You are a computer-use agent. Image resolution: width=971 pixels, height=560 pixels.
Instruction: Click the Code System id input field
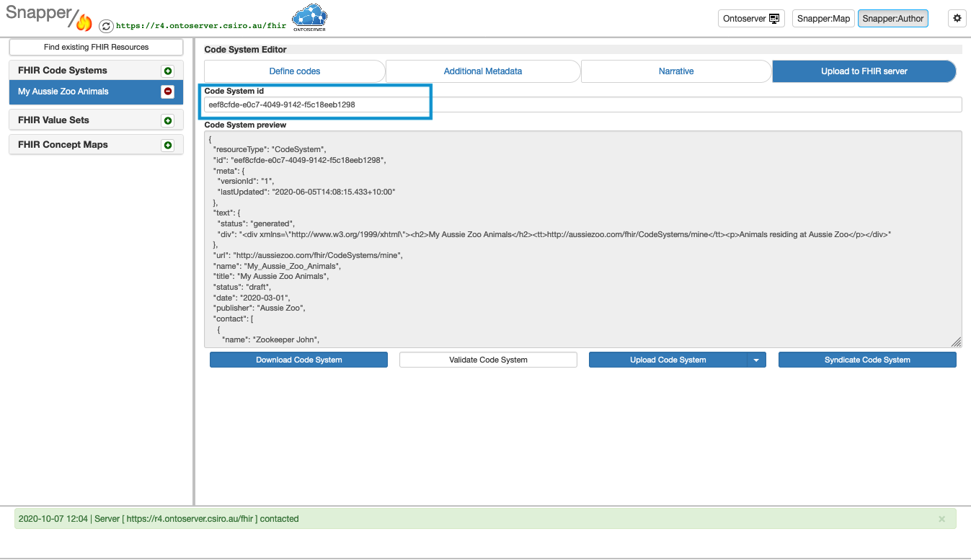click(x=583, y=105)
